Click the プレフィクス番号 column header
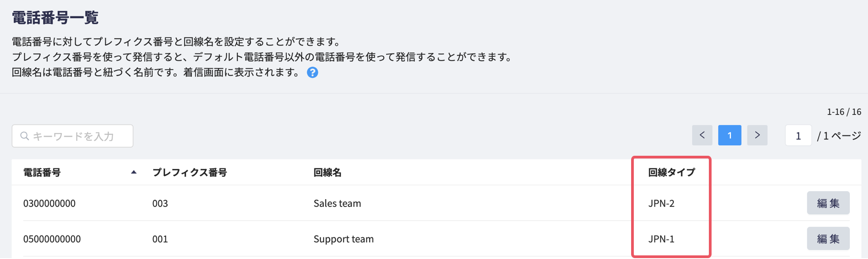This screenshot has height=259, width=868. (189, 173)
